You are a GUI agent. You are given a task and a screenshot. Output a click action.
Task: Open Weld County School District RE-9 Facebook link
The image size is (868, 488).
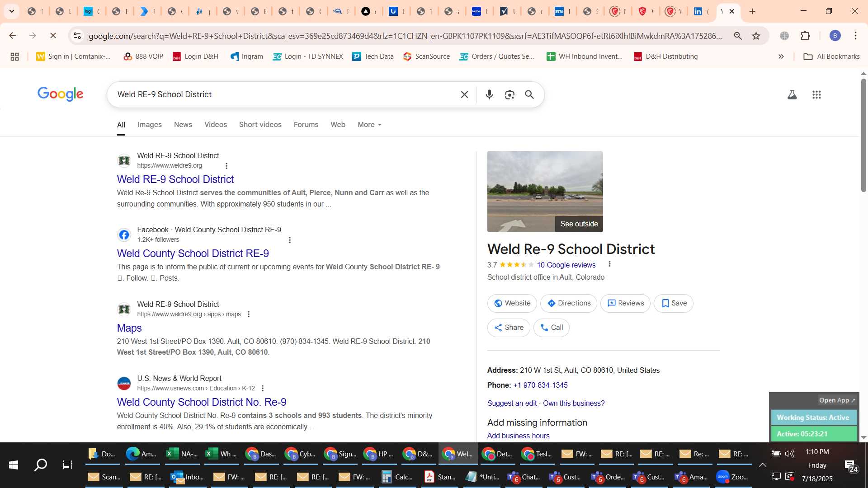coord(193,253)
